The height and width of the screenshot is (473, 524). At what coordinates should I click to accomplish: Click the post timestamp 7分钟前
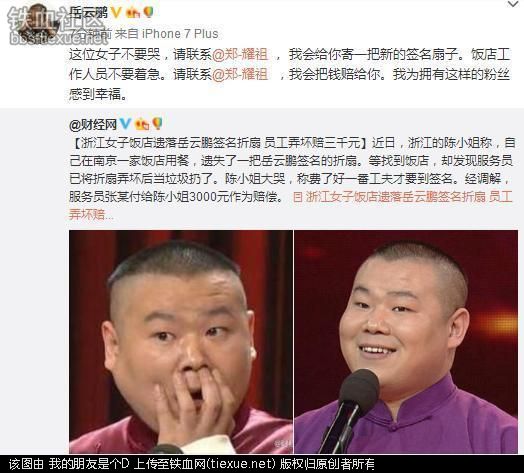[90, 34]
